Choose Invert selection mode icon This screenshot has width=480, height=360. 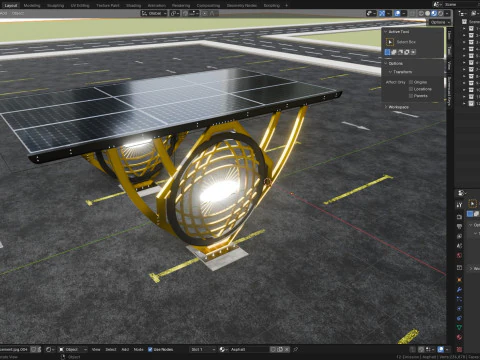407,52
